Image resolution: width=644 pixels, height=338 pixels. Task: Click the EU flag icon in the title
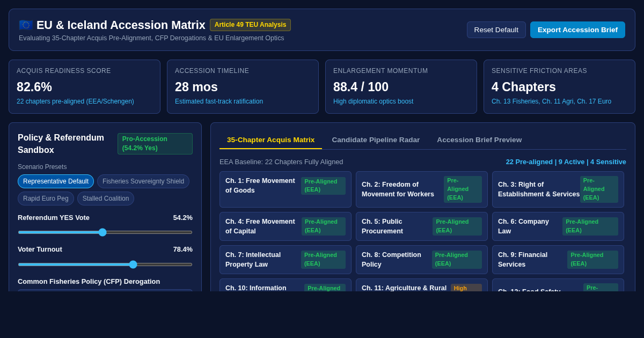[x=26, y=25]
